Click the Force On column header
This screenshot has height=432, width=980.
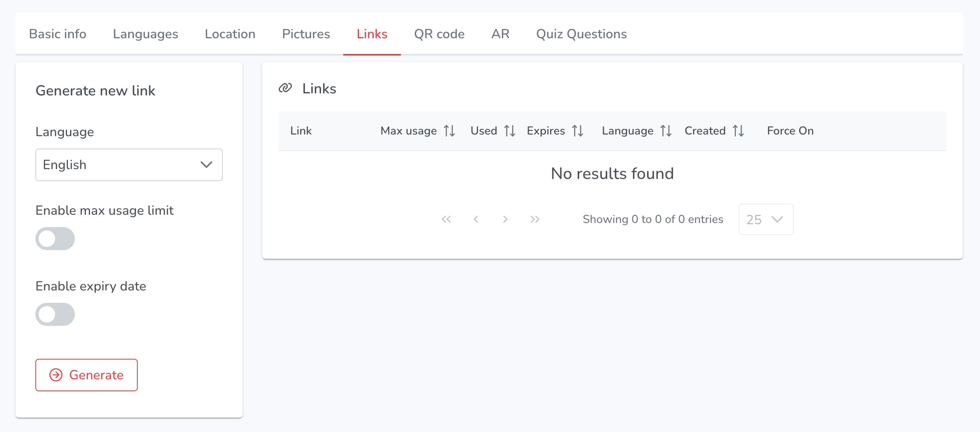point(790,131)
